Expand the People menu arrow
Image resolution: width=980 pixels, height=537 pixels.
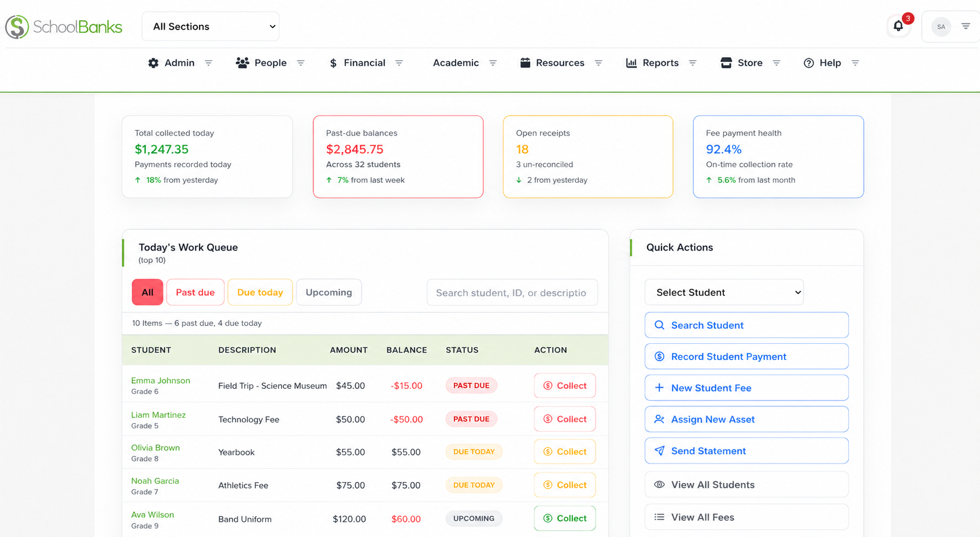click(x=301, y=63)
